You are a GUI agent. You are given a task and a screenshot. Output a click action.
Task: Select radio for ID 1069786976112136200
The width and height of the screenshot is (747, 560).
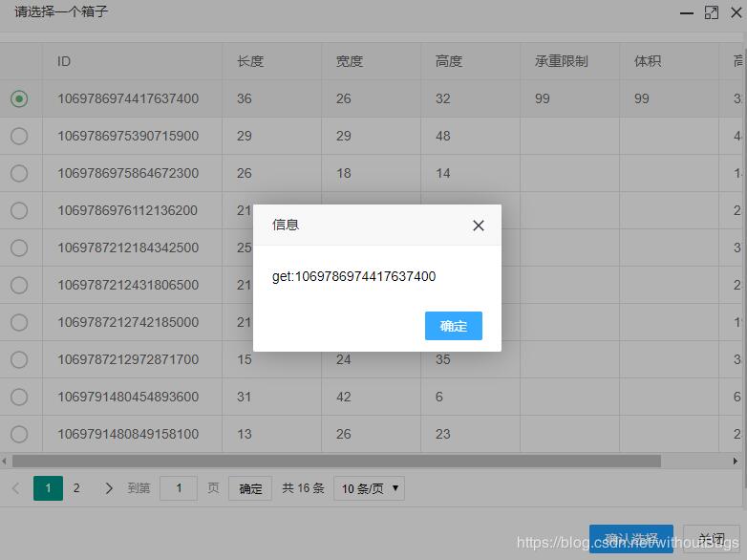pos(19,210)
